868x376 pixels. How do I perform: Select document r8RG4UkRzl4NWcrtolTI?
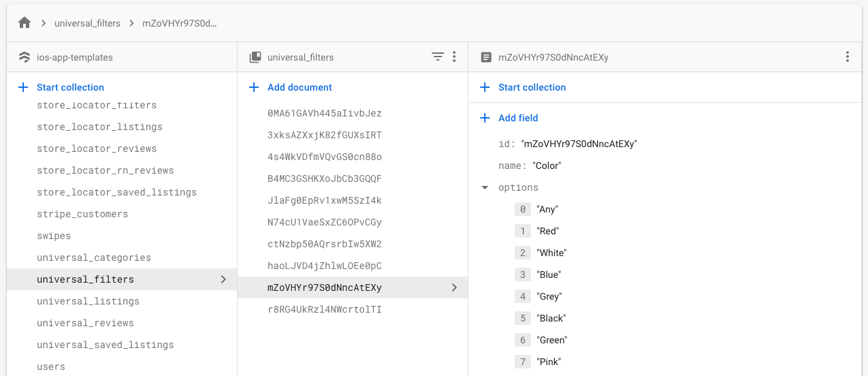pyautogui.click(x=324, y=309)
